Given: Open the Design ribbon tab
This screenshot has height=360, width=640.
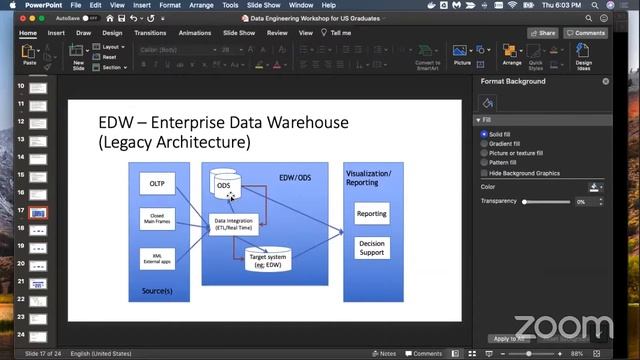Looking at the screenshot, I should pos(112,33).
